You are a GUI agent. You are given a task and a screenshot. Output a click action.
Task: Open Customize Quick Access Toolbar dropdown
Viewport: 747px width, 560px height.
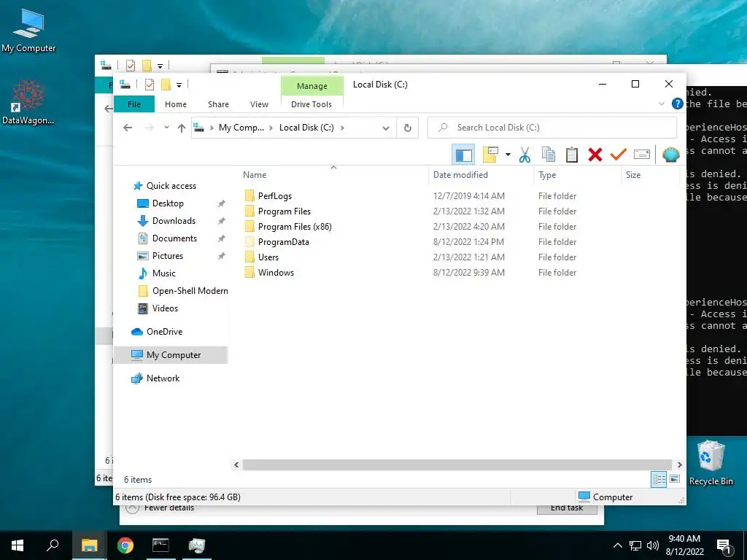pyautogui.click(x=179, y=85)
